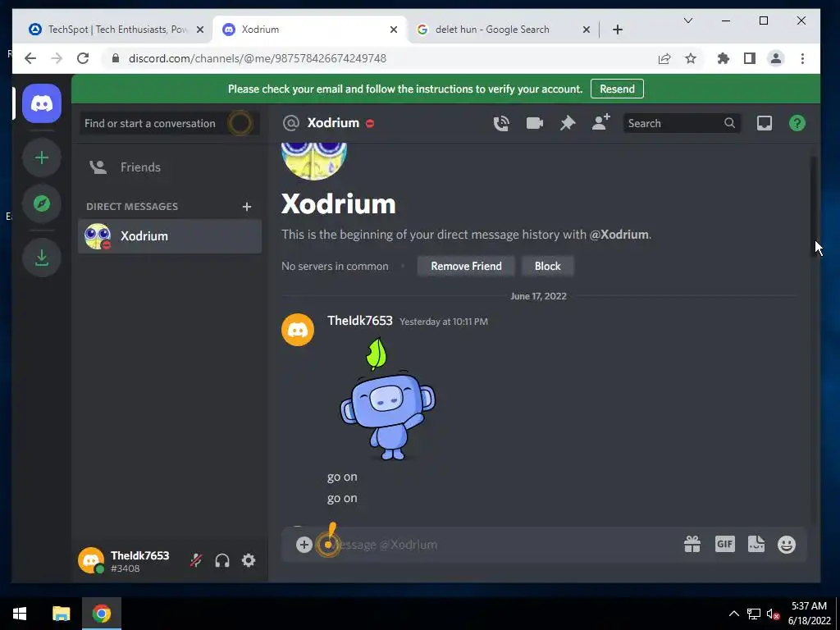Click TheIdk7653 avatar in the message
840x630 pixels.
(x=298, y=330)
